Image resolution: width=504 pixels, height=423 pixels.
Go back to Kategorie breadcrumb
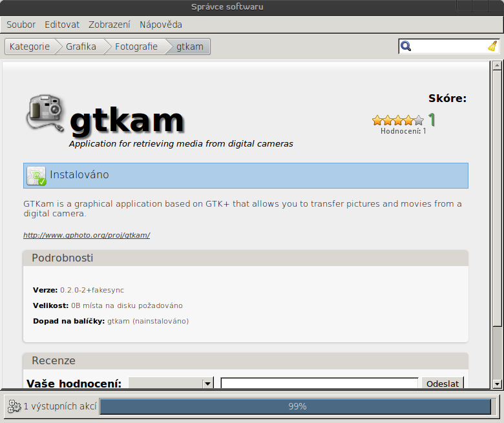[30, 46]
